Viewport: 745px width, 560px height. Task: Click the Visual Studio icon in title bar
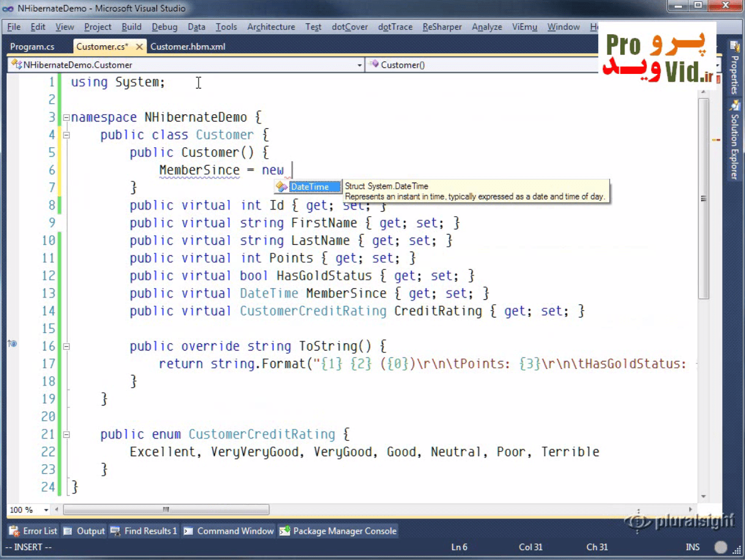(x=9, y=9)
